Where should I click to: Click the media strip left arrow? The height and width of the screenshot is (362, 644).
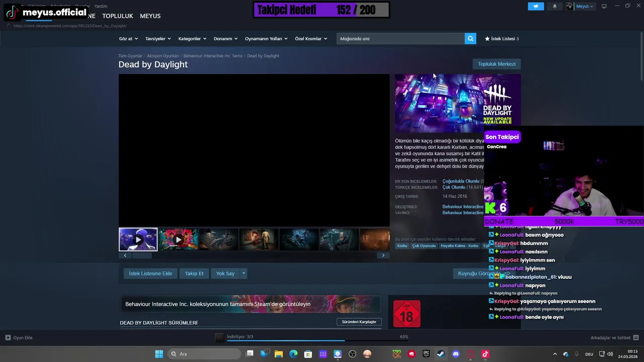coord(125,255)
